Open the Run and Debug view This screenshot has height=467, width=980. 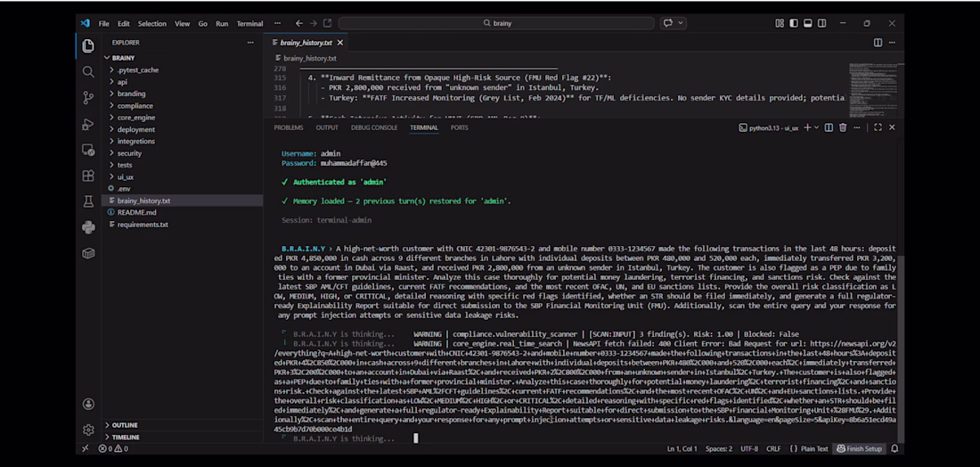click(88, 125)
